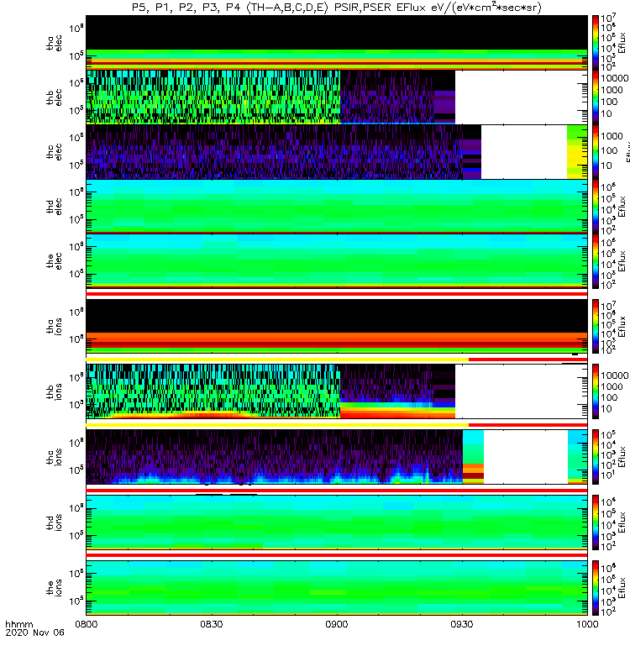Click inside the the elec spectrogram panel

337,261
